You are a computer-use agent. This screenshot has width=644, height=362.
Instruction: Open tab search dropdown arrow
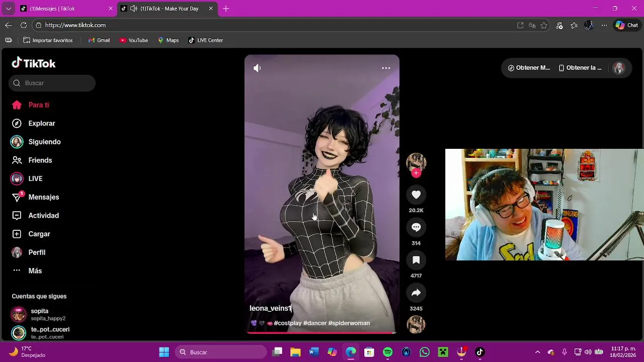pos(8,9)
